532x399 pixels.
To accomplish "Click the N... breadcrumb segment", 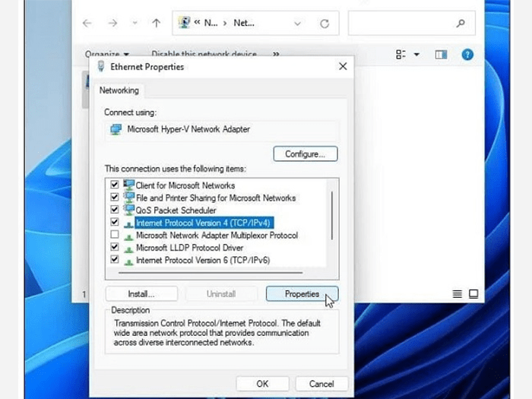I will click(211, 23).
